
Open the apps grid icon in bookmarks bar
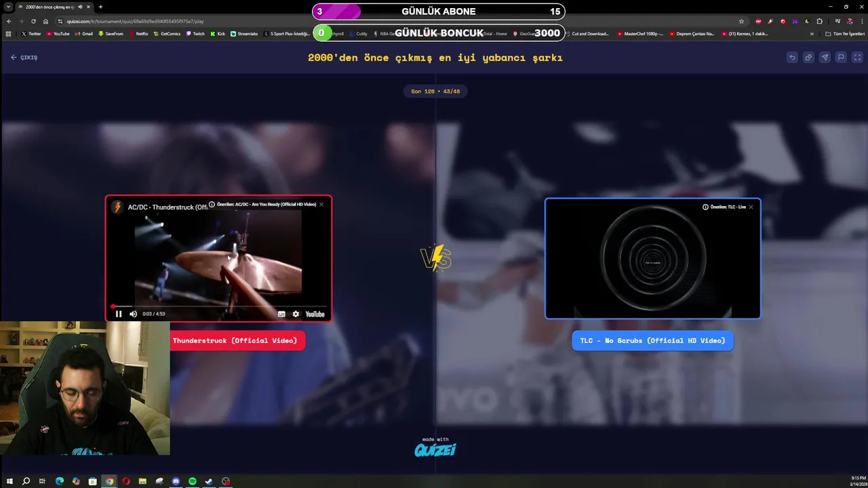(x=8, y=34)
